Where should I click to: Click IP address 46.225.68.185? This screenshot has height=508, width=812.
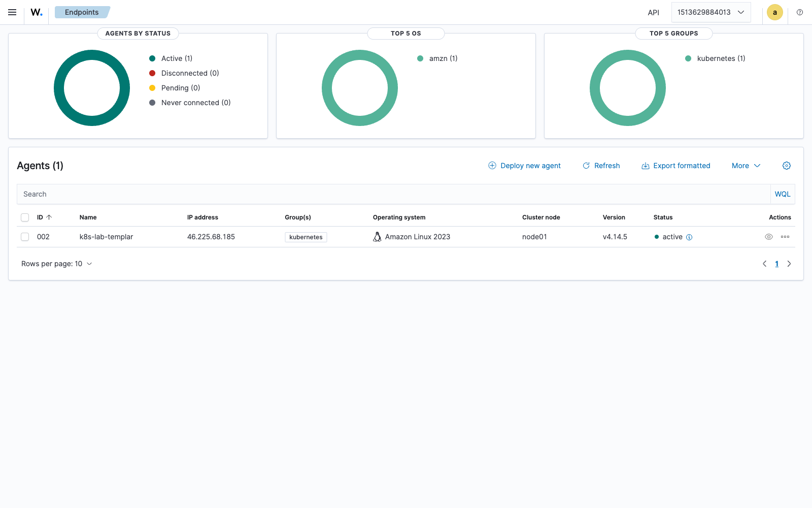coord(211,237)
